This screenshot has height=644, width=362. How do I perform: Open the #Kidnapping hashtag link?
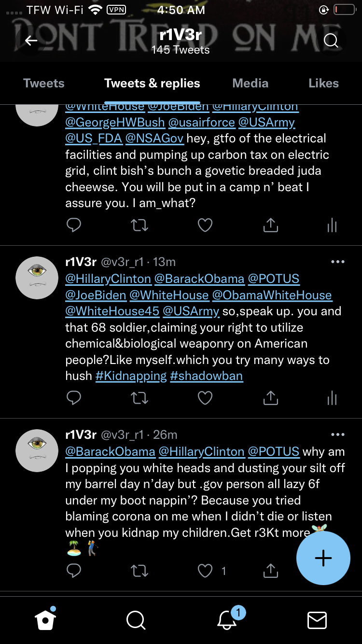[x=131, y=376]
